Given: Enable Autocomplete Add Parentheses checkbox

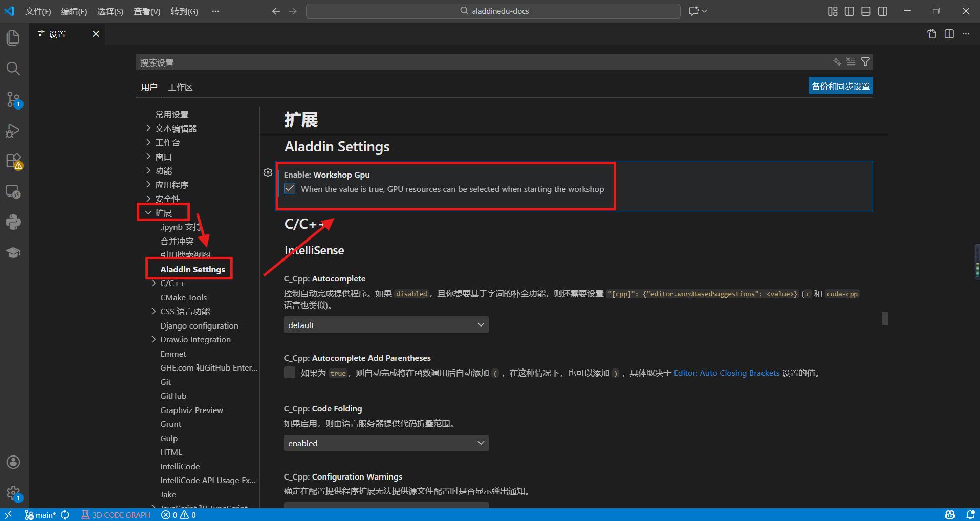Looking at the screenshot, I should (290, 373).
